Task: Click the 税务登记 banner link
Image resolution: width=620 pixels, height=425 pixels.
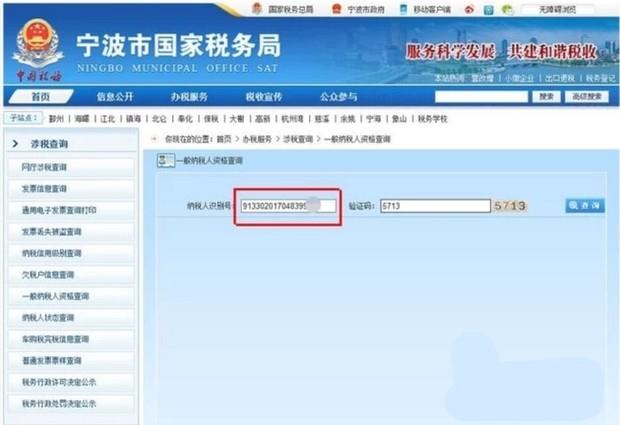Action: click(601, 78)
